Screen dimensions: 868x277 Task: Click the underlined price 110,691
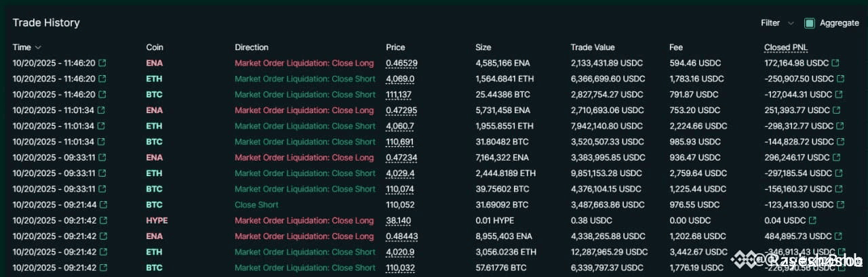tap(400, 142)
